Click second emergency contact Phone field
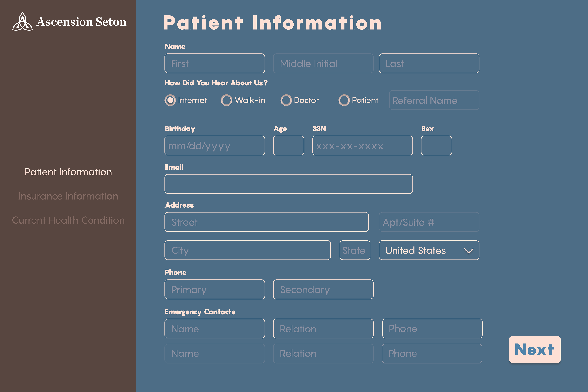This screenshot has width=588, height=392. pos(432,354)
